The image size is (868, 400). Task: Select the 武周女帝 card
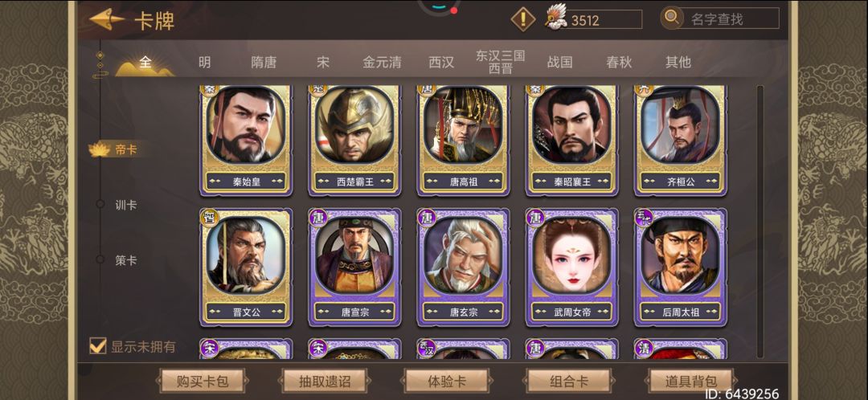[x=571, y=267]
